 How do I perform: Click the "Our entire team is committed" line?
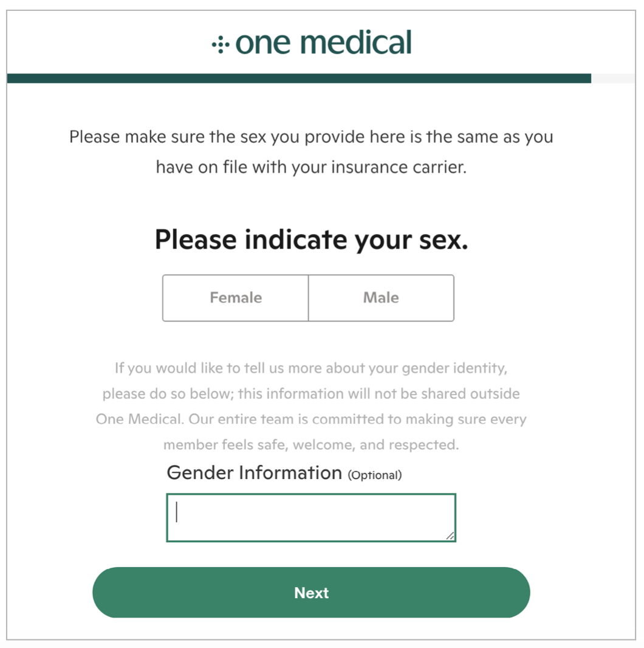311,419
